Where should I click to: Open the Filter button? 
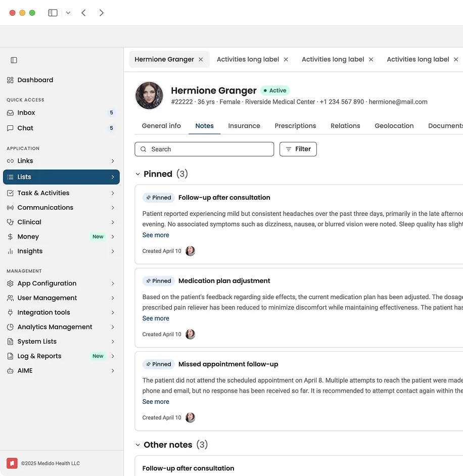(298, 149)
